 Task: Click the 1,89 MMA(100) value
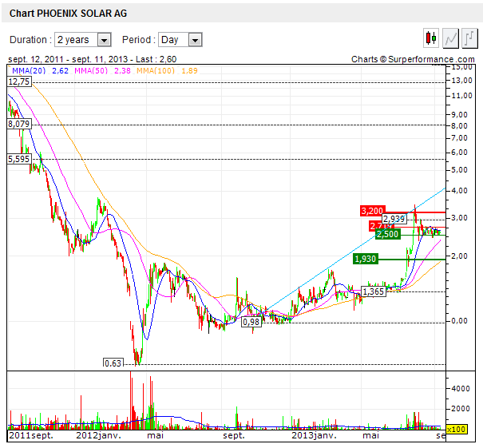(x=189, y=71)
